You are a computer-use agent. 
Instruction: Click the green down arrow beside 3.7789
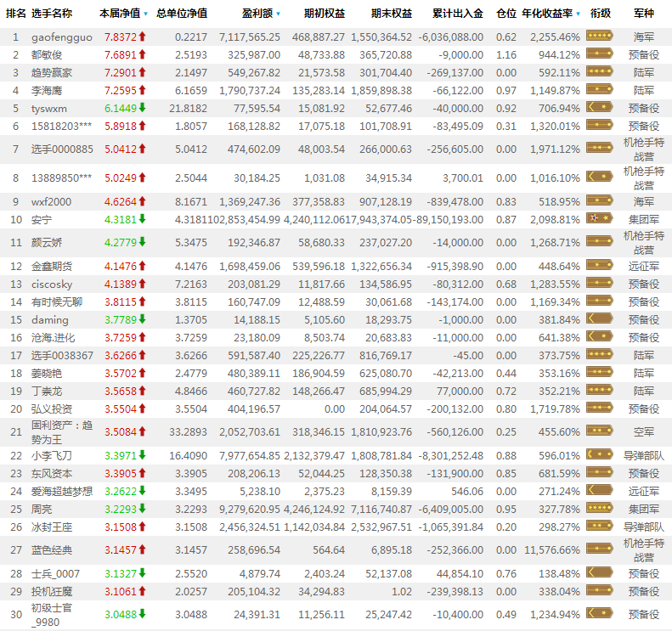(142, 319)
